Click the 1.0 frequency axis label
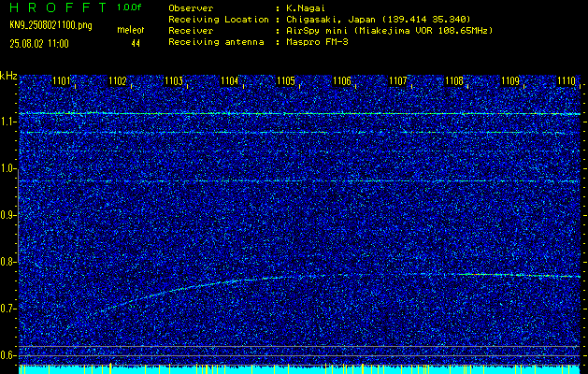This screenshot has height=374, width=588. click(x=7, y=168)
